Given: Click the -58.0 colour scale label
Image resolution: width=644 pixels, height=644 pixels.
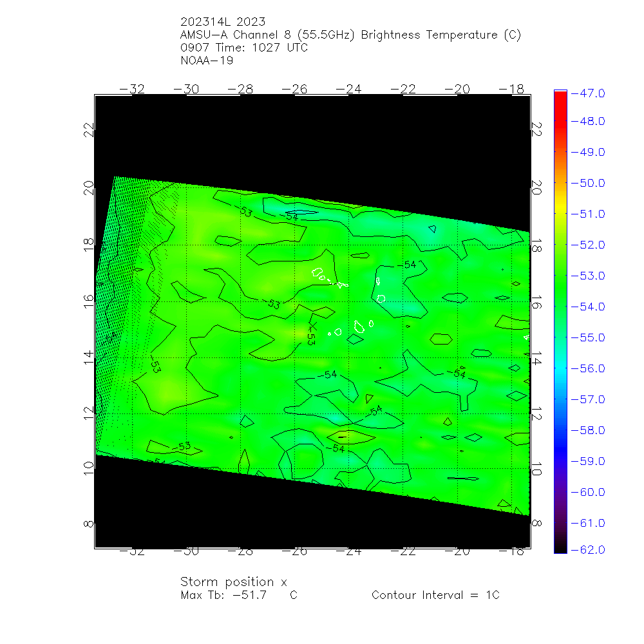Looking at the screenshot, I should [x=588, y=430].
